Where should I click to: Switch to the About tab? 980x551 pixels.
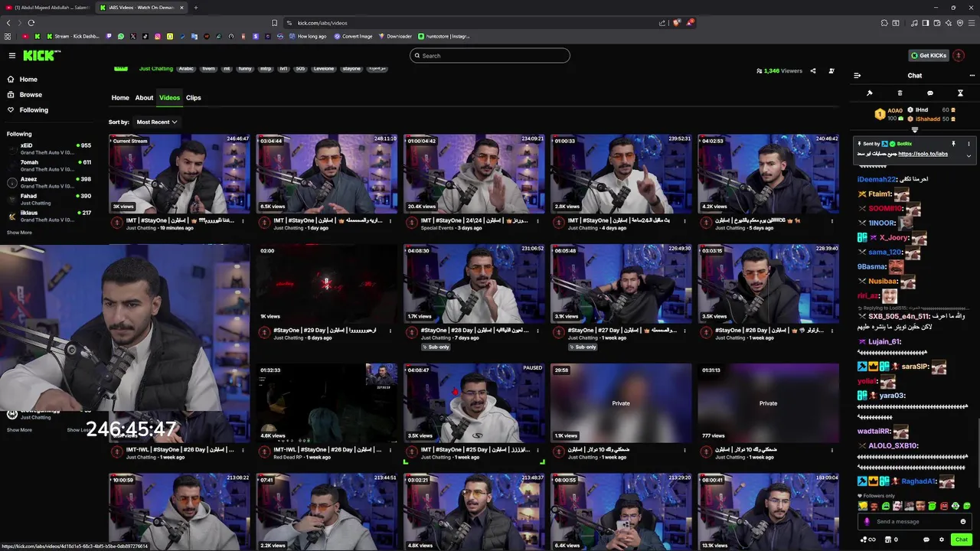pyautogui.click(x=144, y=98)
